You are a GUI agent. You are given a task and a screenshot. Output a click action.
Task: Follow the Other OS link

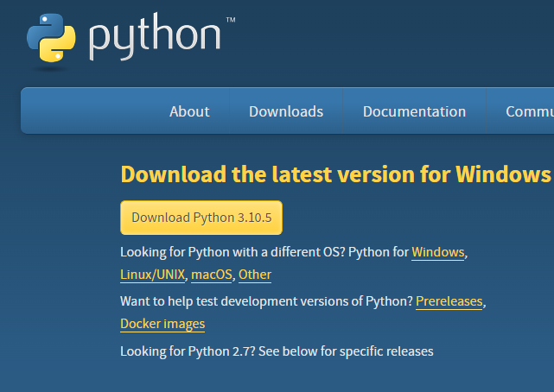(x=255, y=275)
